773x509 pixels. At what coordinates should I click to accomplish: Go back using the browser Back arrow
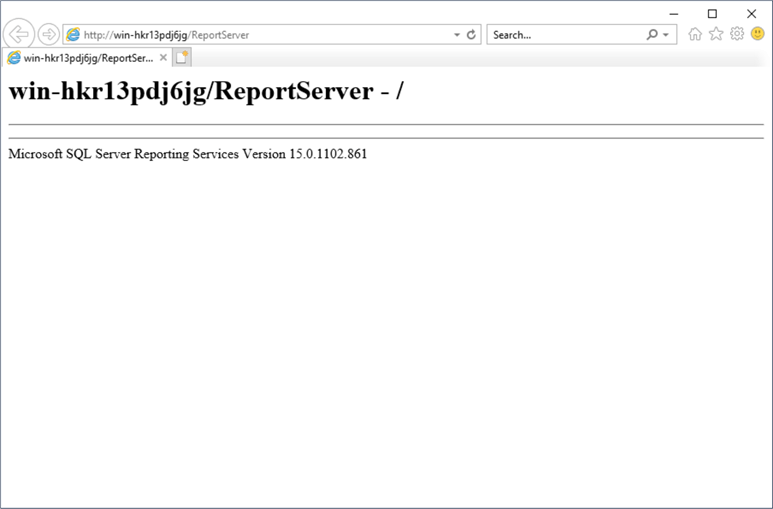tap(19, 35)
